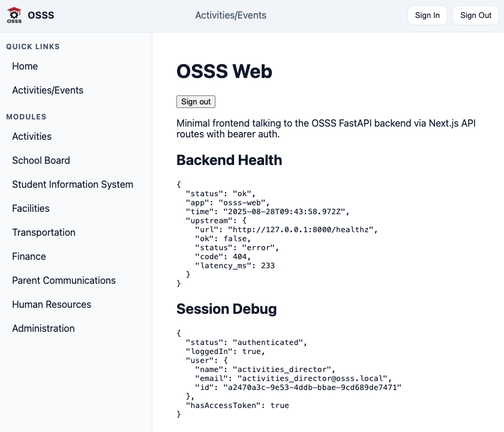Viewport: 504px width, 432px height.
Task: Open the Administration module
Action: tap(43, 329)
